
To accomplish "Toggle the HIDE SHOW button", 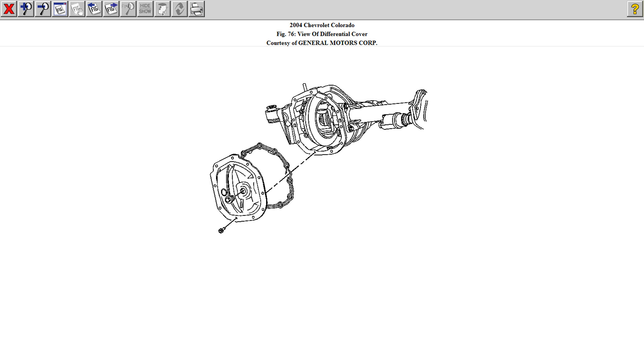I will (x=145, y=9).
